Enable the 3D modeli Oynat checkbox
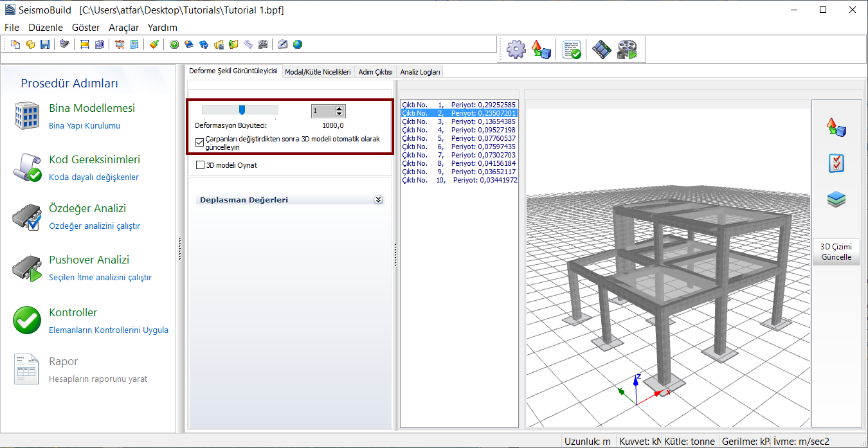 (x=201, y=165)
